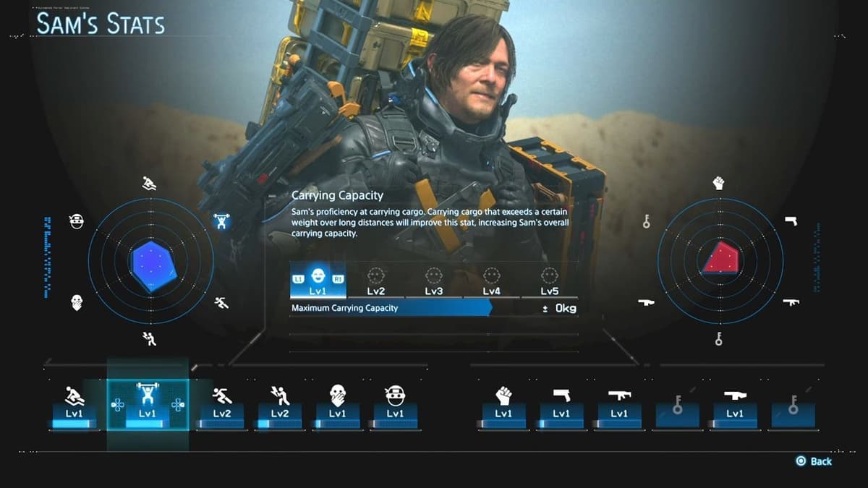This screenshot has width=868, height=488.
Task: Switch to the Lv2 carrying capacity tab
Action: [x=375, y=281]
